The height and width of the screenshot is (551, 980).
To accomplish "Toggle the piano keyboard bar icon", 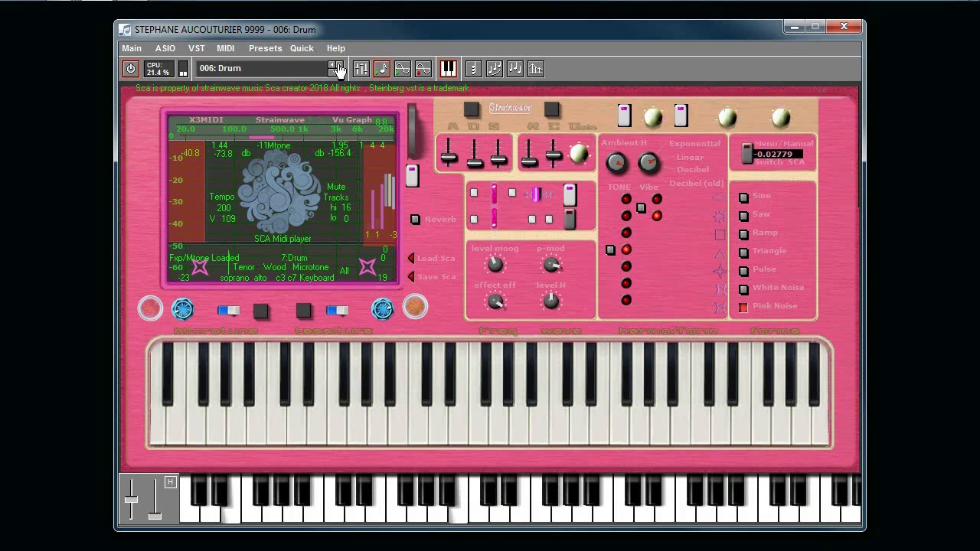I will [x=448, y=69].
